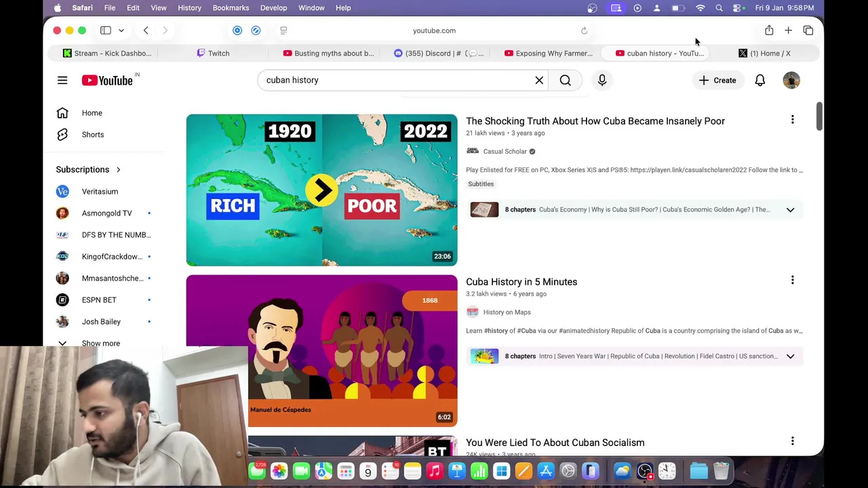Click the youtube.com address bar
The height and width of the screenshot is (488, 868).
434,30
